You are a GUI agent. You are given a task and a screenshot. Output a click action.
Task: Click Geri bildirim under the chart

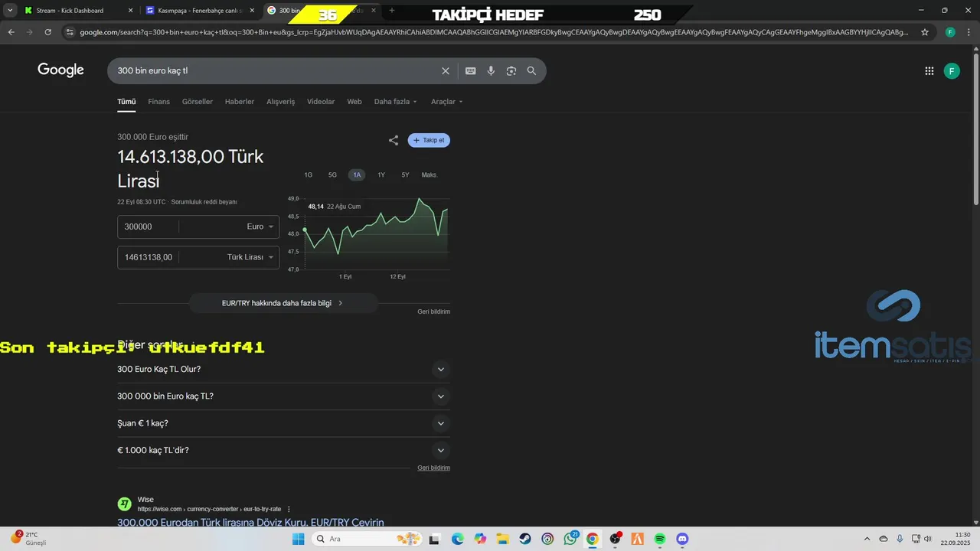pos(434,311)
